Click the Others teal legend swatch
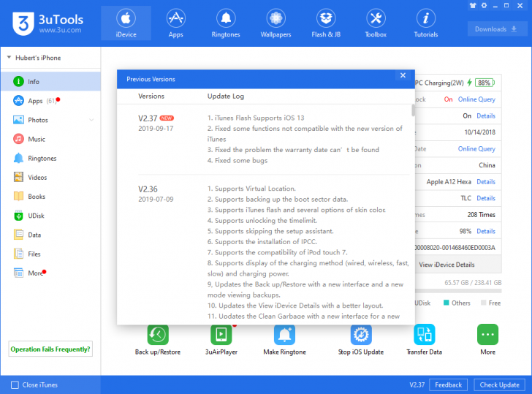This screenshot has height=394, width=532. pos(446,303)
